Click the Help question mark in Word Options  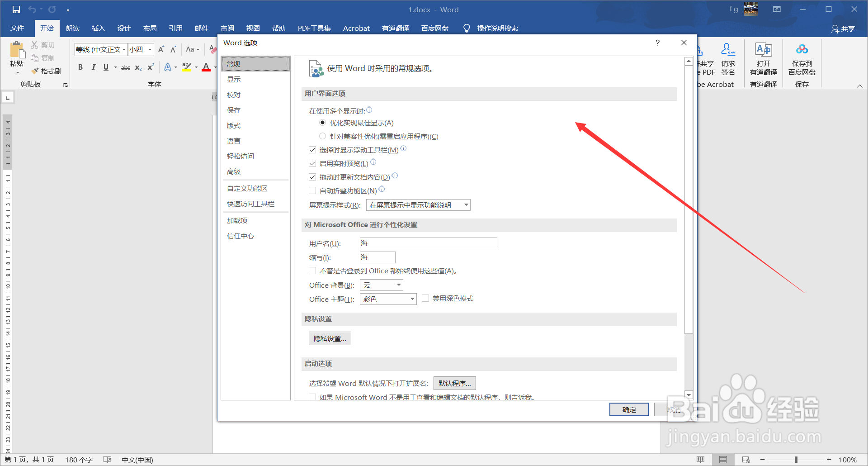point(657,43)
